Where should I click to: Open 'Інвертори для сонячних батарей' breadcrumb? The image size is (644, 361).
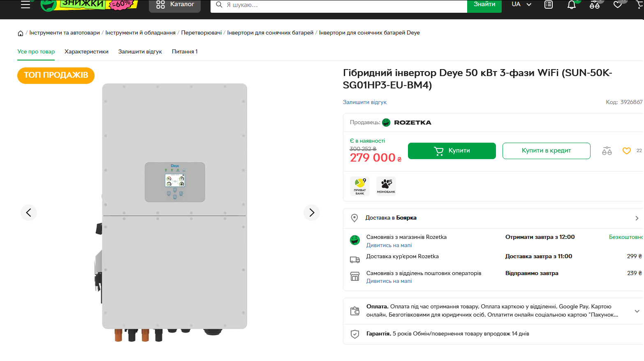coord(270,33)
